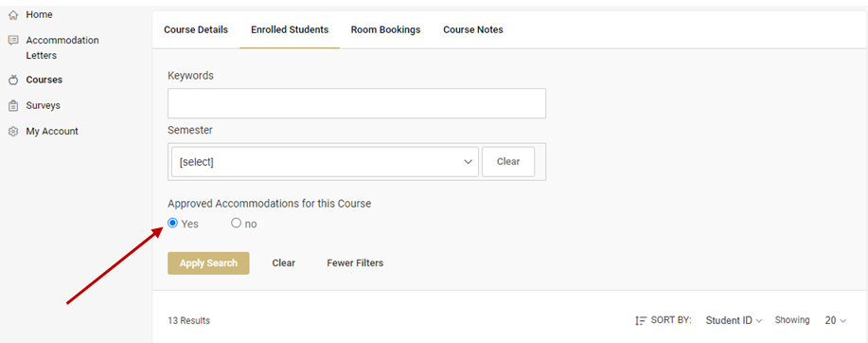Click the My Account gear icon
This screenshot has height=343, width=868.
coord(13,132)
